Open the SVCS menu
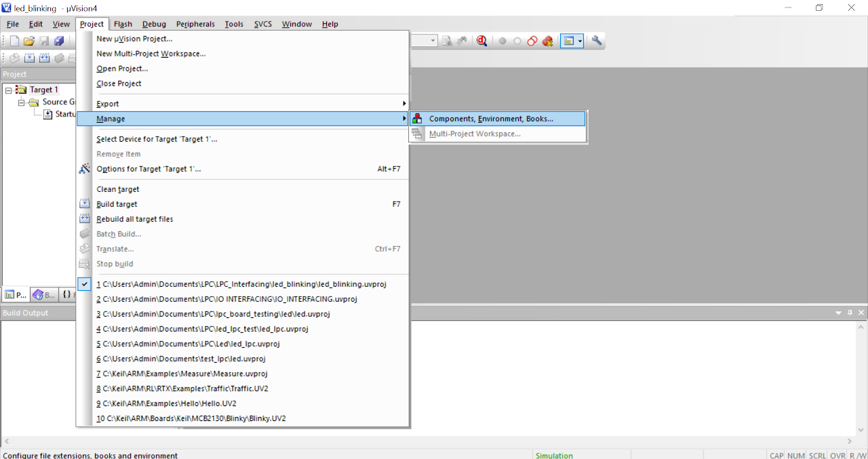 [263, 24]
